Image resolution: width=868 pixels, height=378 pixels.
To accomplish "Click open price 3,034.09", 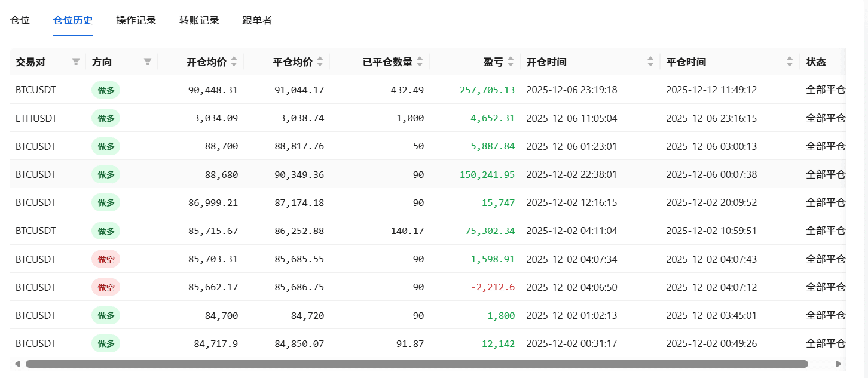I will (x=216, y=118).
